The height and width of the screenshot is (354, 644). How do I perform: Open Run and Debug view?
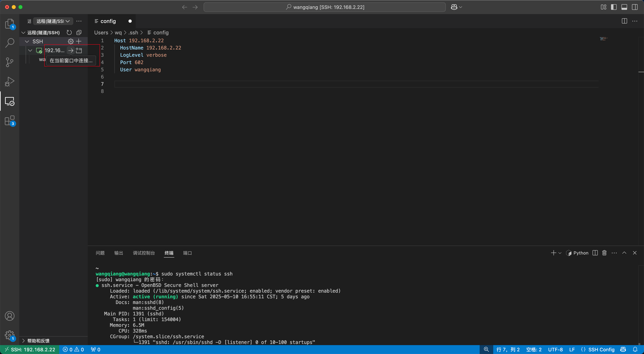[10, 82]
